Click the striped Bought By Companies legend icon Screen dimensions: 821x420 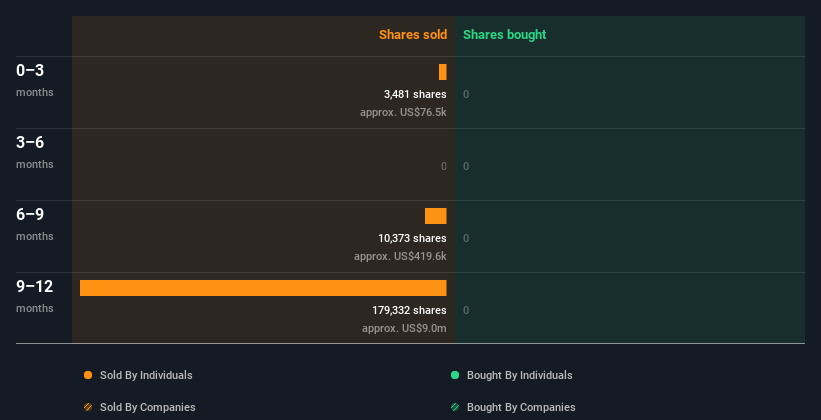click(x=455, y=407)
